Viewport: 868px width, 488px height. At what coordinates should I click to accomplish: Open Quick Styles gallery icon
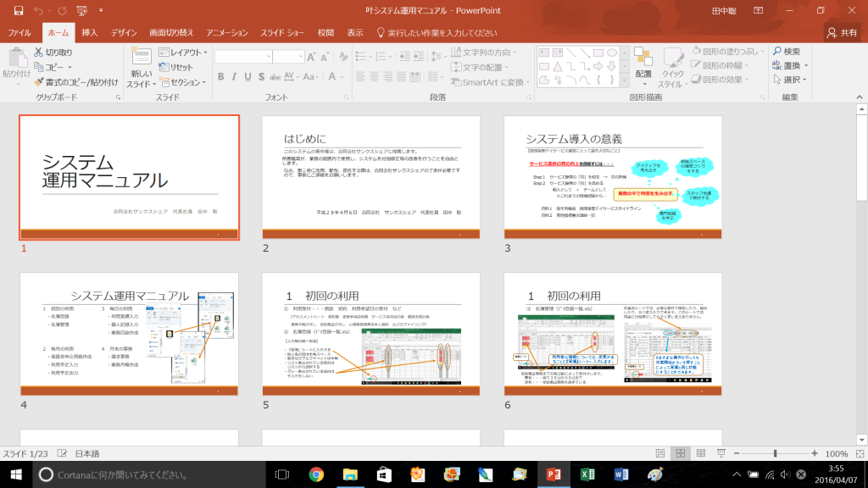pos(672,57)
